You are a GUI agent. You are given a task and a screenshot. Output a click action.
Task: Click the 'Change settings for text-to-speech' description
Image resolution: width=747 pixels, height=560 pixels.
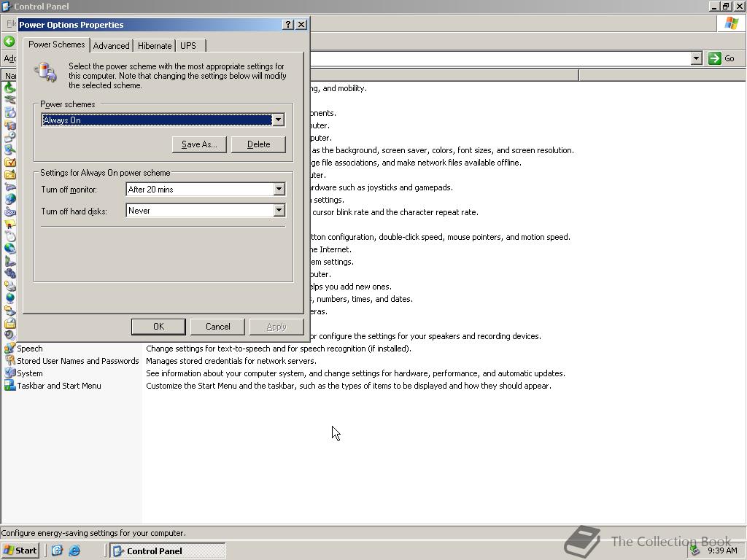pos(279,349)
